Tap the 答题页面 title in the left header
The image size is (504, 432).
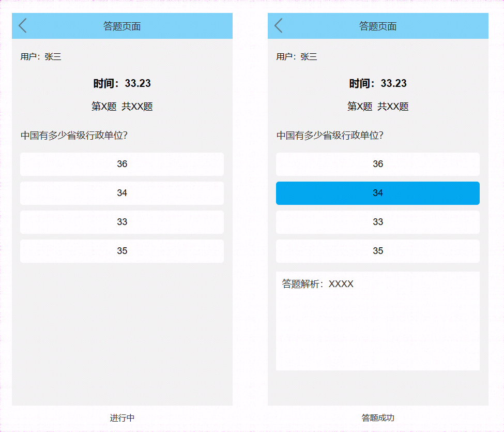coord(121,25)
